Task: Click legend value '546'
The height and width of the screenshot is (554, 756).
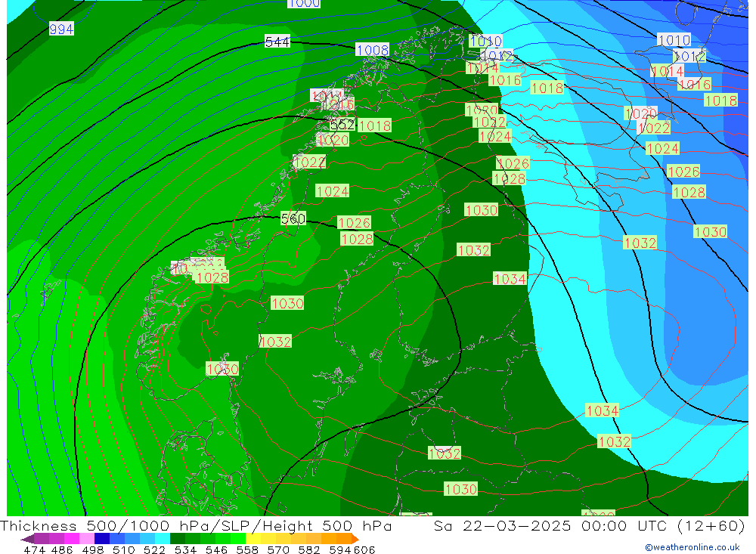Action: click(216, 549)
